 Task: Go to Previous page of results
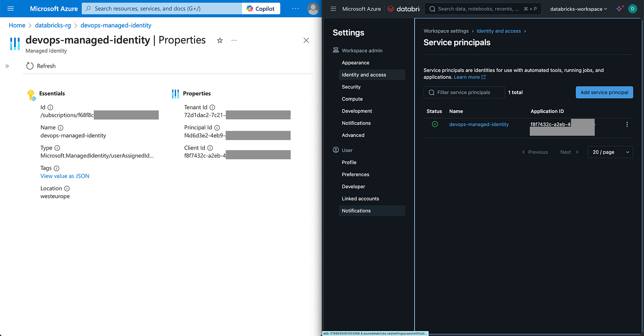535,152
